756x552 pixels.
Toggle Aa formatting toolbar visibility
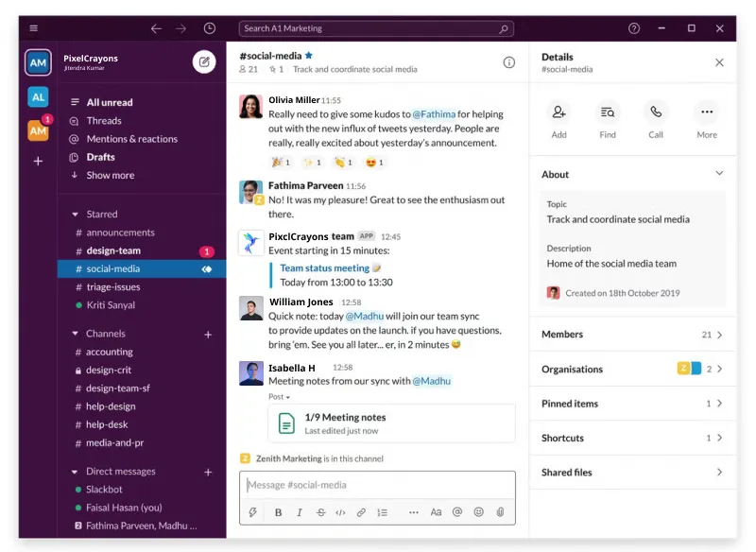[436, 512]
